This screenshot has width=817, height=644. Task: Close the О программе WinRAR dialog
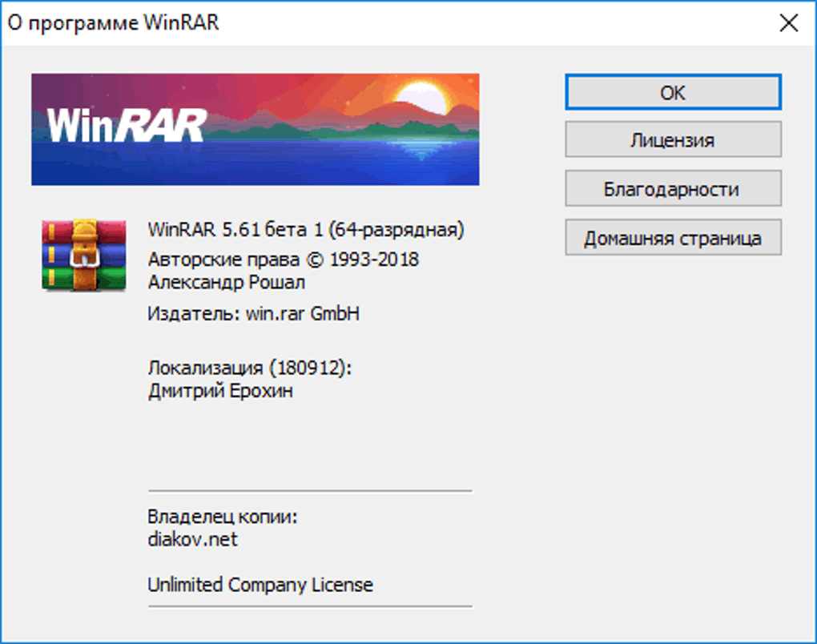pos(789,23)
